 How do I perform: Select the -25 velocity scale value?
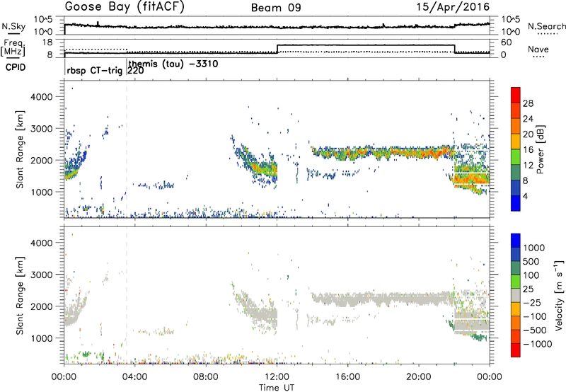point(532,303)
